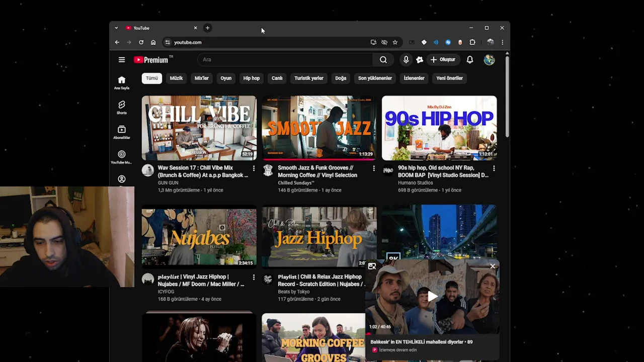Select the İzlenenler filter chip

[x=414, y=78]
